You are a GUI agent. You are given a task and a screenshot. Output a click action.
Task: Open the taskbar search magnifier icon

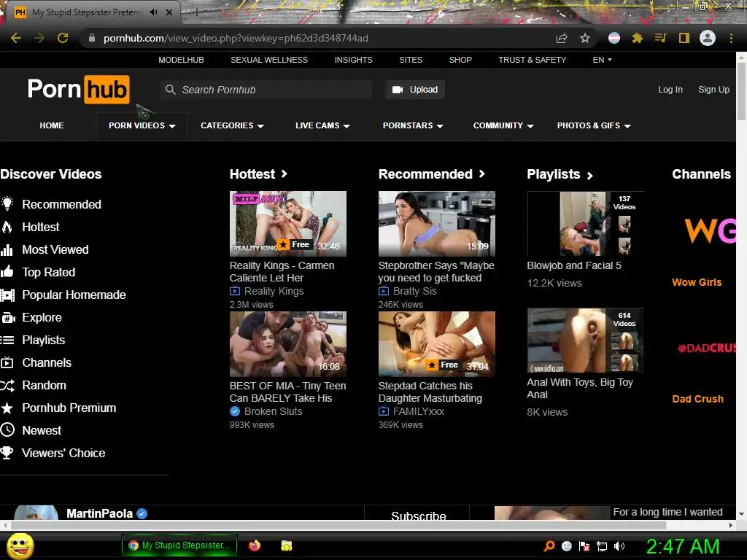(549, 545)
